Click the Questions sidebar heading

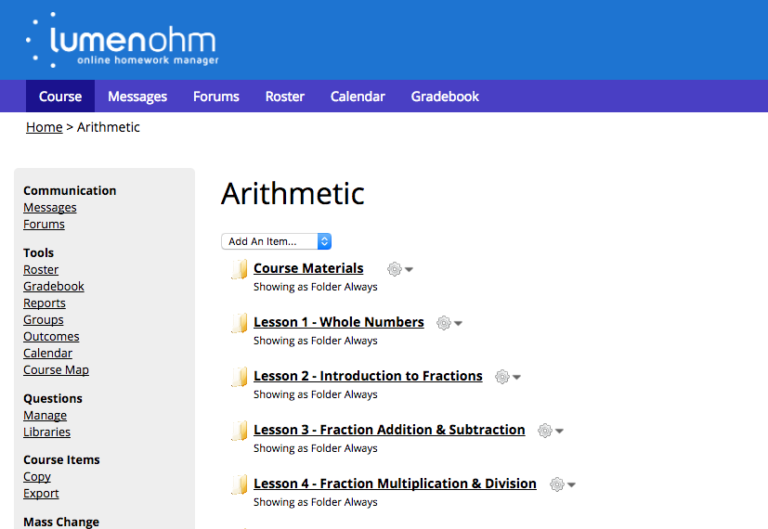click(53, 399)
